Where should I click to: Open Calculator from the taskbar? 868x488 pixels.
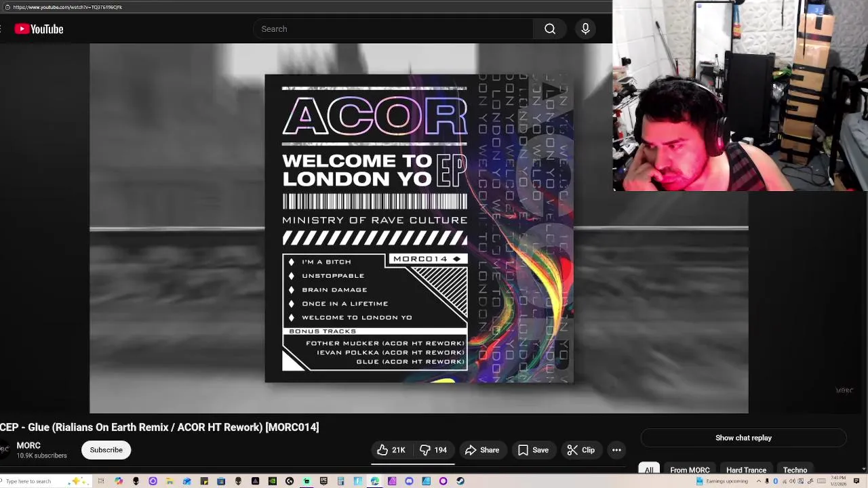(340, 481)
